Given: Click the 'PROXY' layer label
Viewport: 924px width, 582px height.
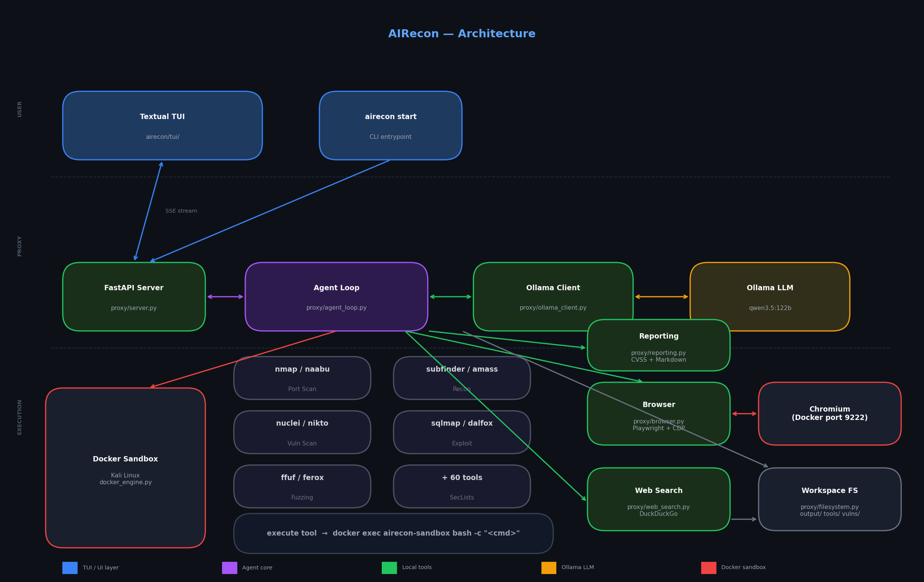Looking at the screenshot, I should [19, 246].
